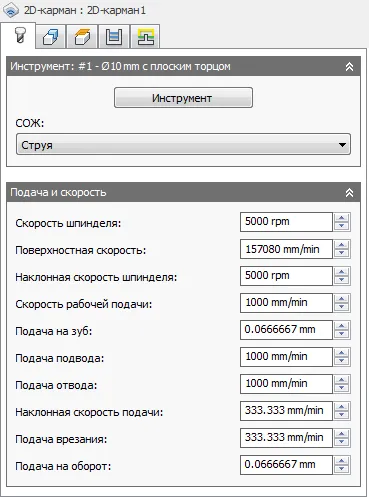
Task: Increase Поверхностная скорость with up arrow
Action: (342, 245)
